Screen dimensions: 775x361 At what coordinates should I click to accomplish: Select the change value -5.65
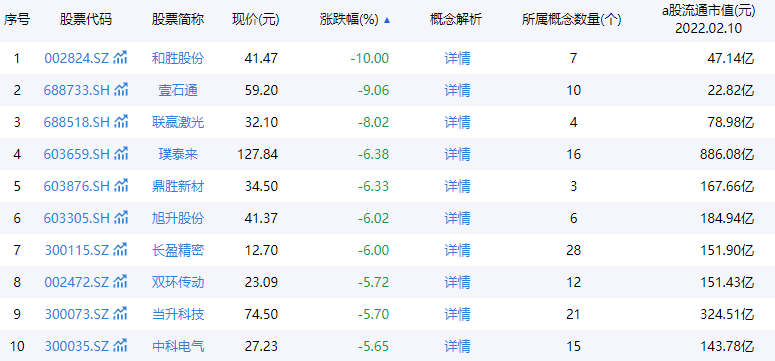click(373, 347)
